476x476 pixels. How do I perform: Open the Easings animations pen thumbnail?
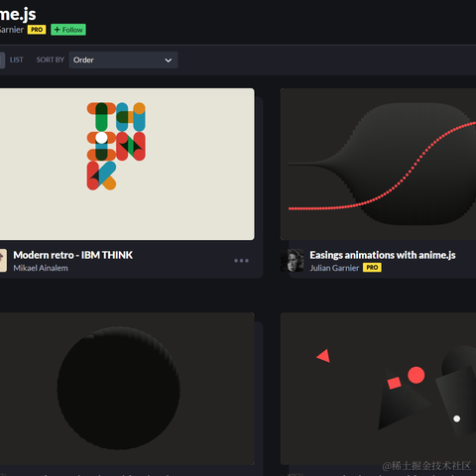(x=378, y=164)
